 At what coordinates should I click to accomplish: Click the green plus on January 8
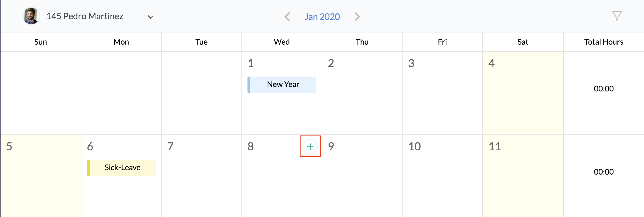point(310,147)
